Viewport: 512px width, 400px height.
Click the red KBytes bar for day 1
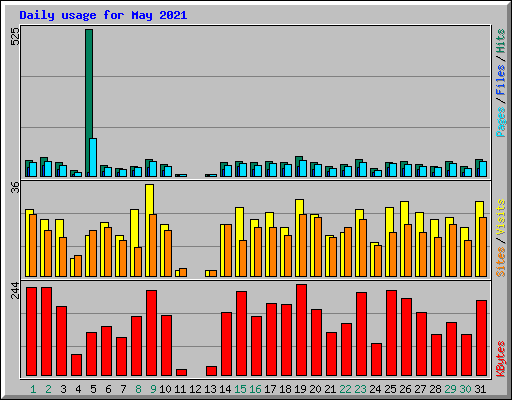click(x=31, y=332)
